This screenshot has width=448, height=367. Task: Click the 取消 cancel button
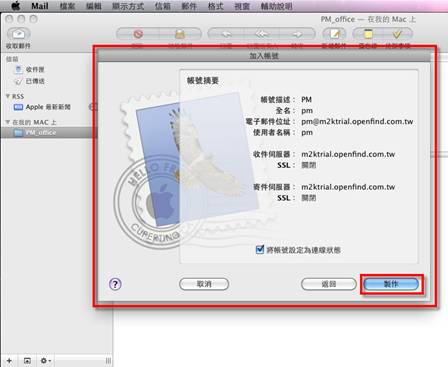click(204, 284)
